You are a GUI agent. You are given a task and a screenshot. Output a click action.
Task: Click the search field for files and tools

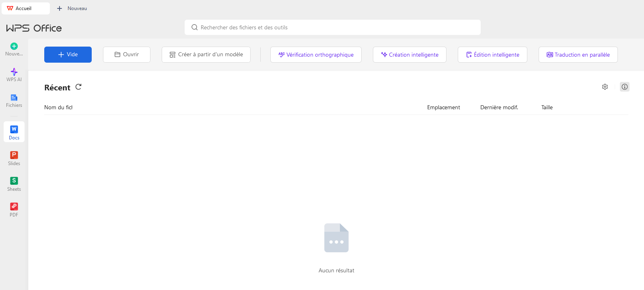333,27
